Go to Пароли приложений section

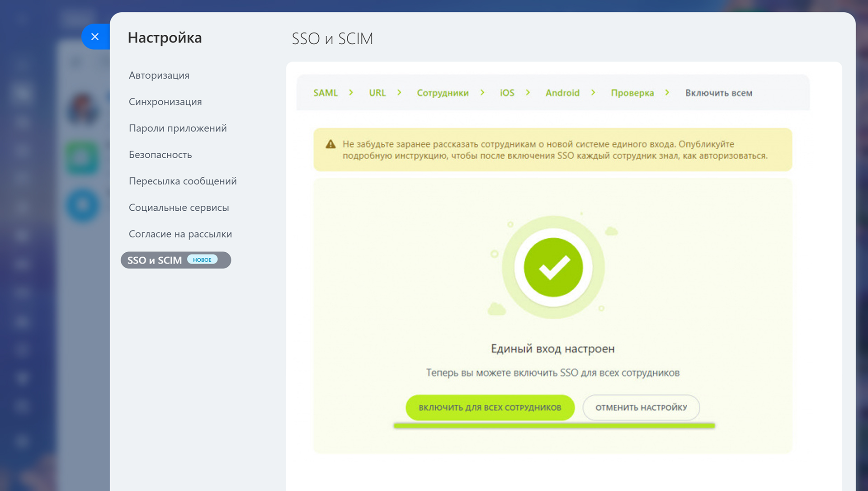(x=178, y=128)
